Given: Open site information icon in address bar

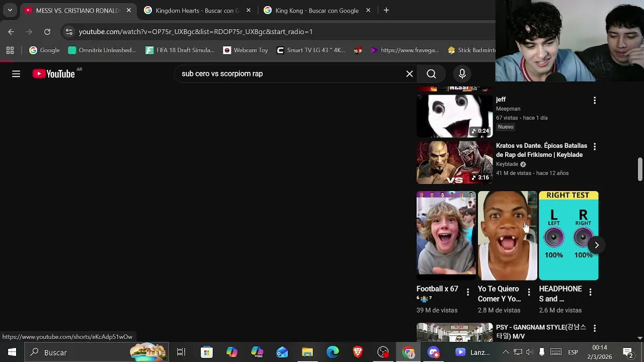Looking at the screenshot, I should point(69,32).
